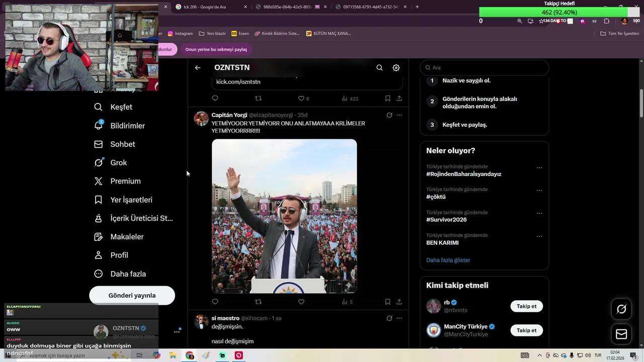
Task: Click Gönderi yayınla button
Action: (132, 296)
